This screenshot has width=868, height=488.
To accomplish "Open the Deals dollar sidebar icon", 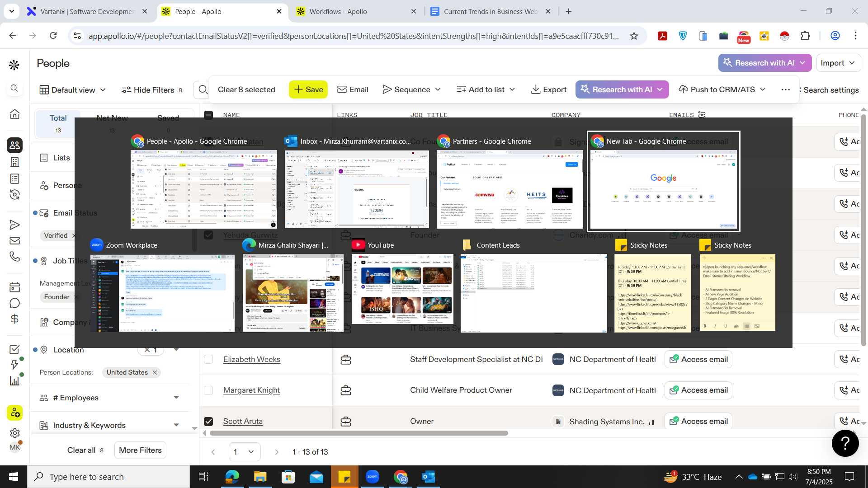I will click(14, 319).
